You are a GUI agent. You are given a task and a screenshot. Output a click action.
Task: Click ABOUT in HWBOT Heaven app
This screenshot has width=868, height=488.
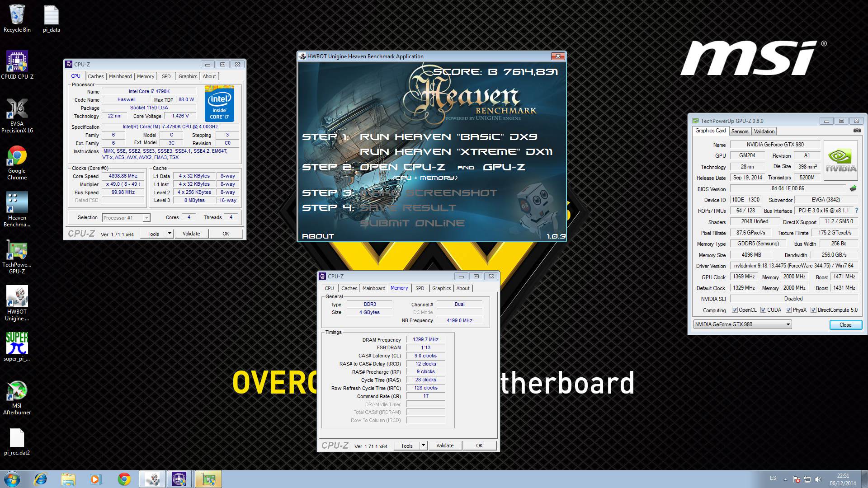point(318,236)
